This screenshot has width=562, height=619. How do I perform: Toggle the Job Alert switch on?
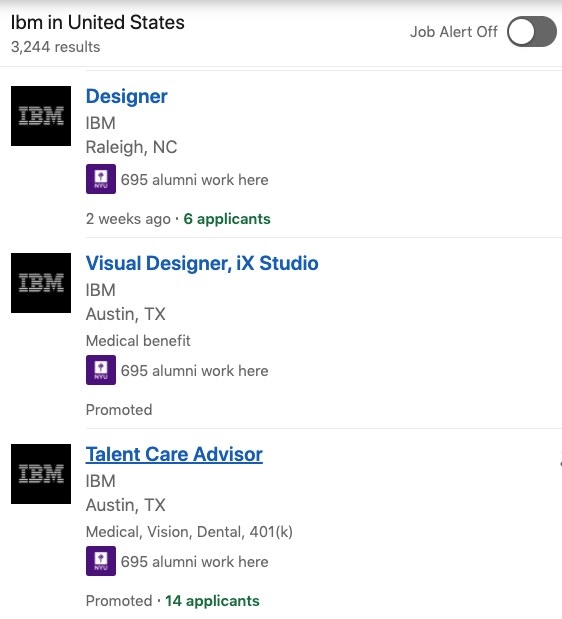532,32
